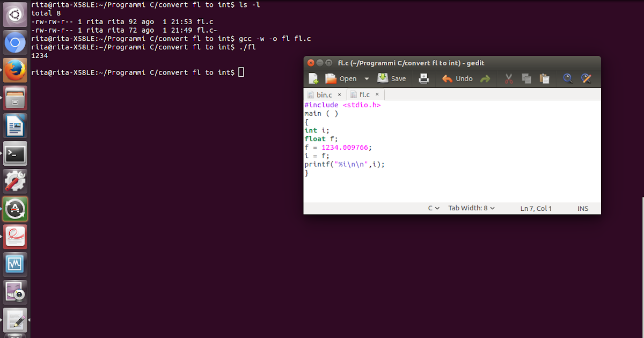Image resolution: width=644 pixels, height=338 pixels.
Task: Launch Firefox from the dock
Action: (14, 70)
